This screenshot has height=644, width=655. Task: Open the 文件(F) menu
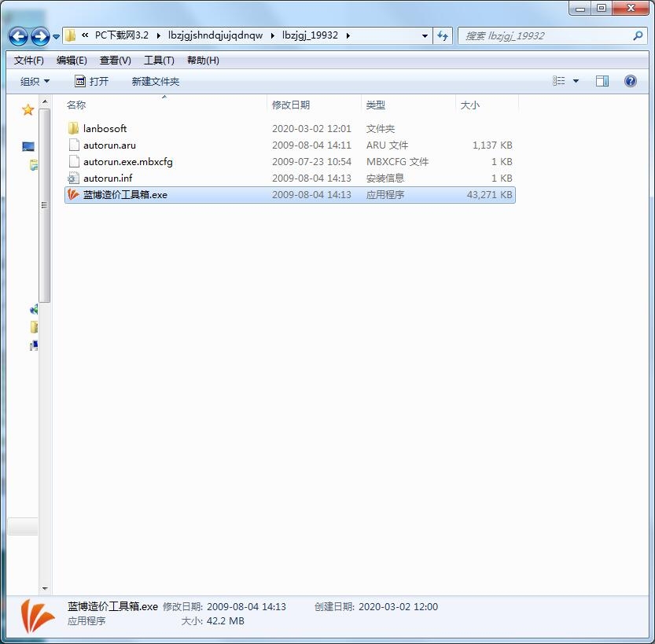[x=29, y=61]
